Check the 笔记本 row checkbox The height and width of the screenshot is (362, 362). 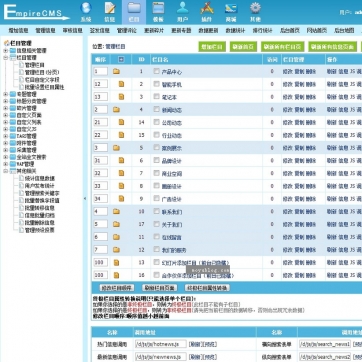click(156, 96)
